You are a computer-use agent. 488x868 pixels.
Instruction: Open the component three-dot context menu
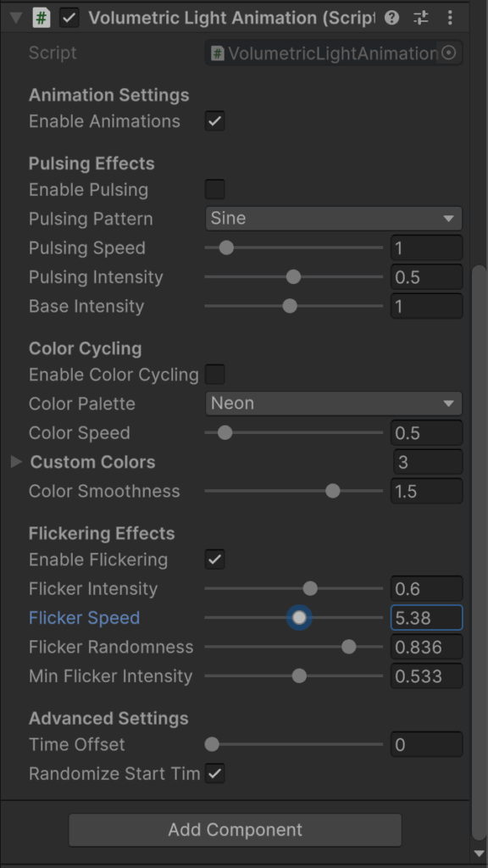click(451, 18)
